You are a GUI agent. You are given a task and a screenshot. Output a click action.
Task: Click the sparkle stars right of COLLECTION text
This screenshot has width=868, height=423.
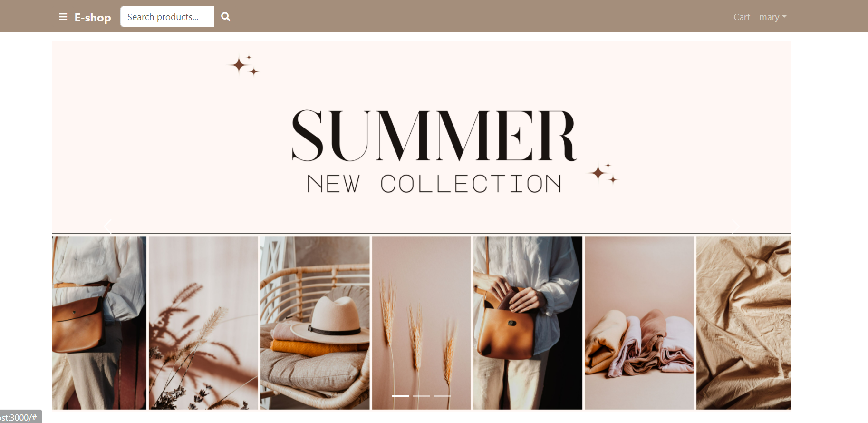click(x=603, y=173)
